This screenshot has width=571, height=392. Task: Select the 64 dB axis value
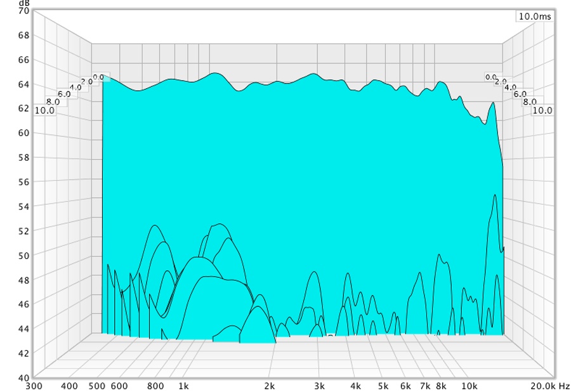point(23,84)
